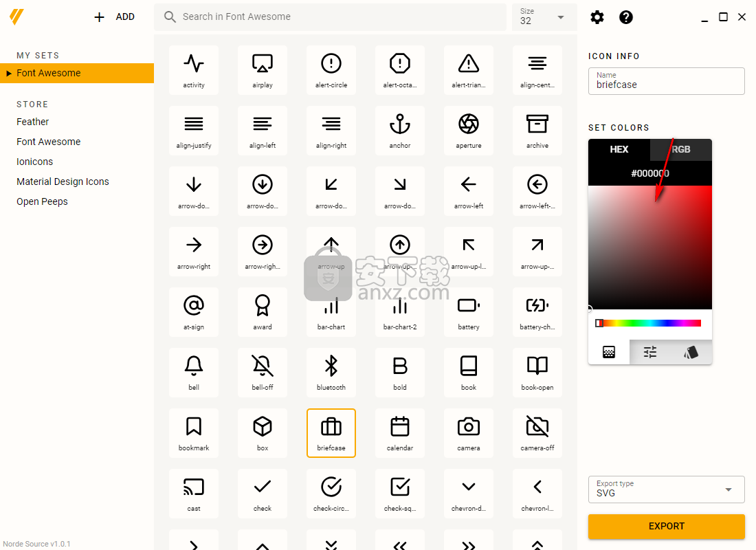Pick the arrow-left icon

point(469,191)
